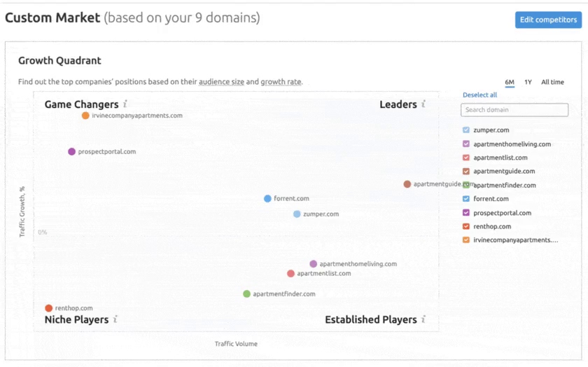The image size is (588, 367).
Task: Switch to the 6M time range
Action: pos(510,83)
